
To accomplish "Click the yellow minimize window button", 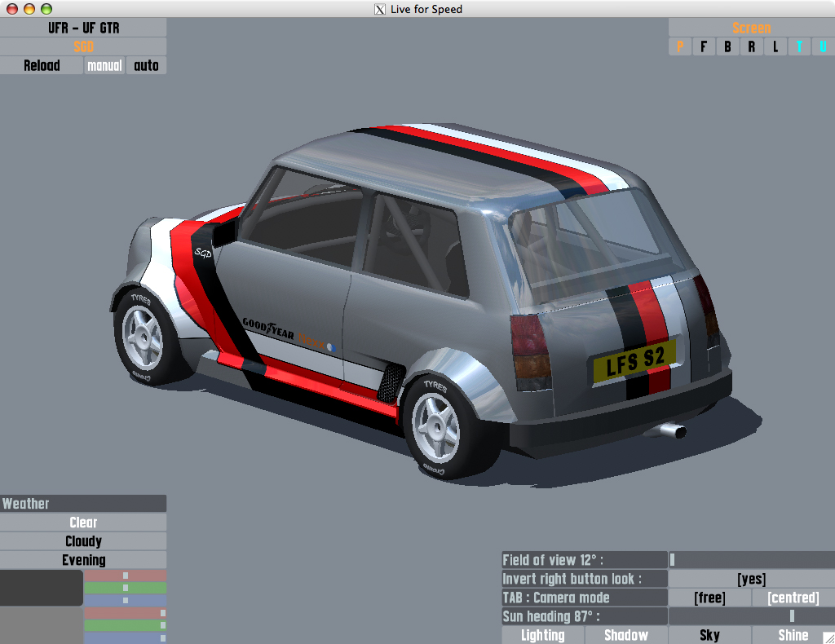I will (x=29, y=8).
